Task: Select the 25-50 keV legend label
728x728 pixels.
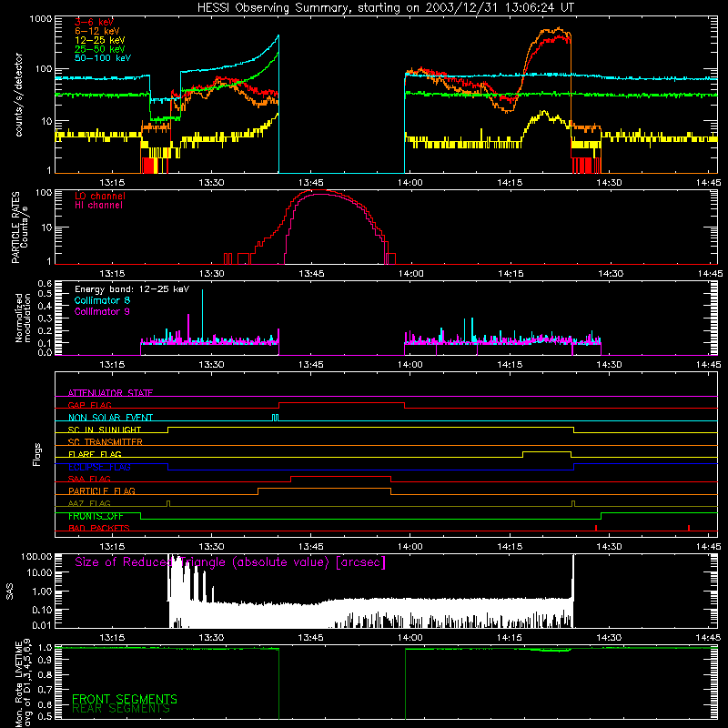Action: pyautogui.click(x=99, y=49)
